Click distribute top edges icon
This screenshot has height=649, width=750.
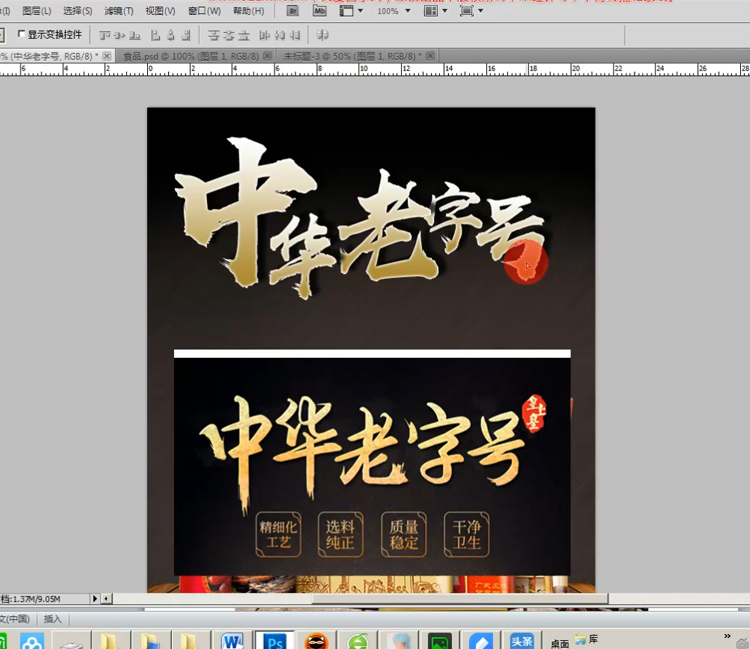(x=213, y=35)
